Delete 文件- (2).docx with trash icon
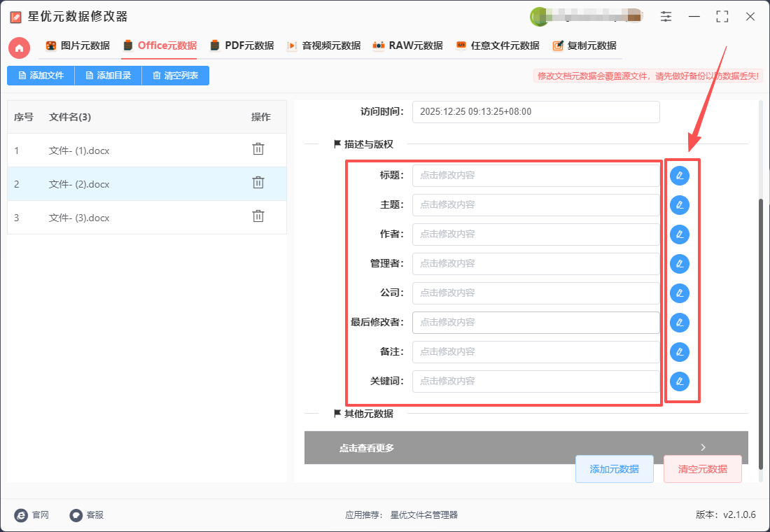This screenshot has width=770, height=532. 258,183
